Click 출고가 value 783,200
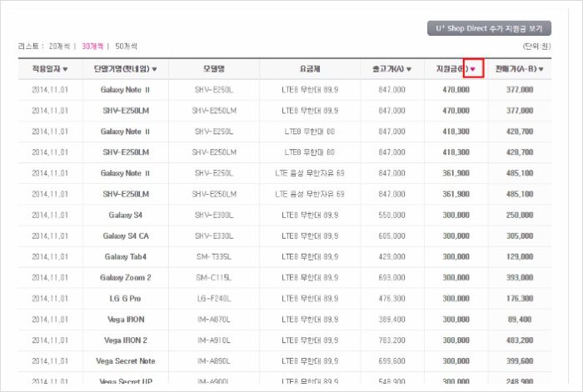 coord(392,340)
